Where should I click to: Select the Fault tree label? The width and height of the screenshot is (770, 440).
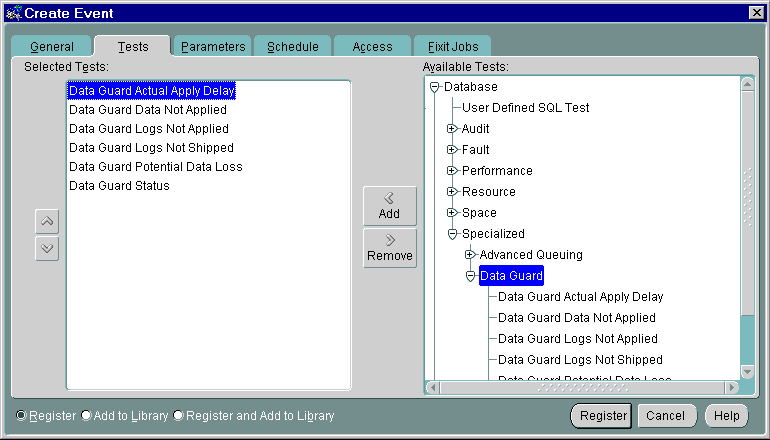475,150
